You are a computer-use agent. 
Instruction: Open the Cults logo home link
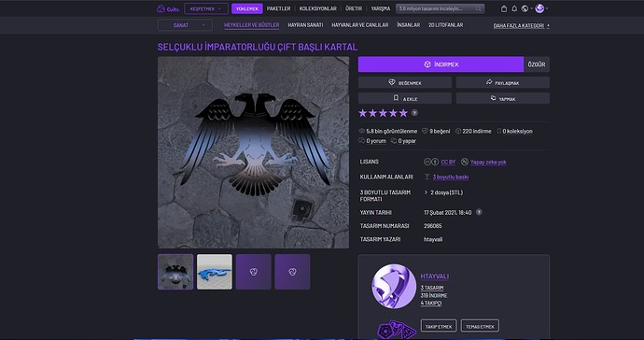[x=168, y=8]
